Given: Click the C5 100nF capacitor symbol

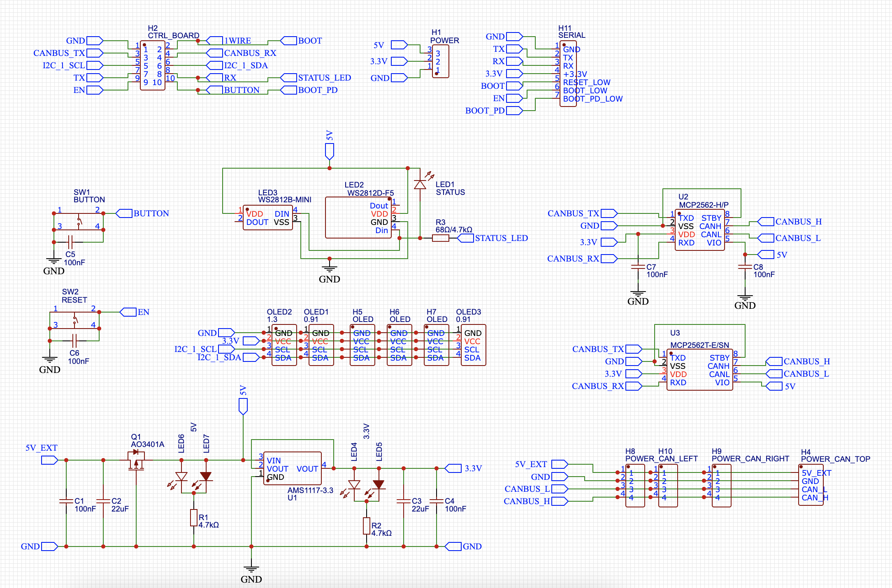Looking at the screenshot, I should click(70, 242).
